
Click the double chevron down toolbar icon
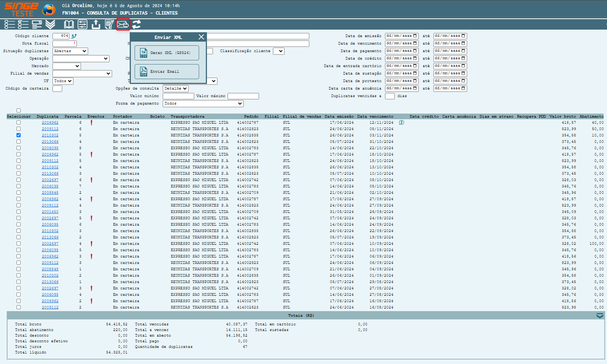(x=50, y=24)
